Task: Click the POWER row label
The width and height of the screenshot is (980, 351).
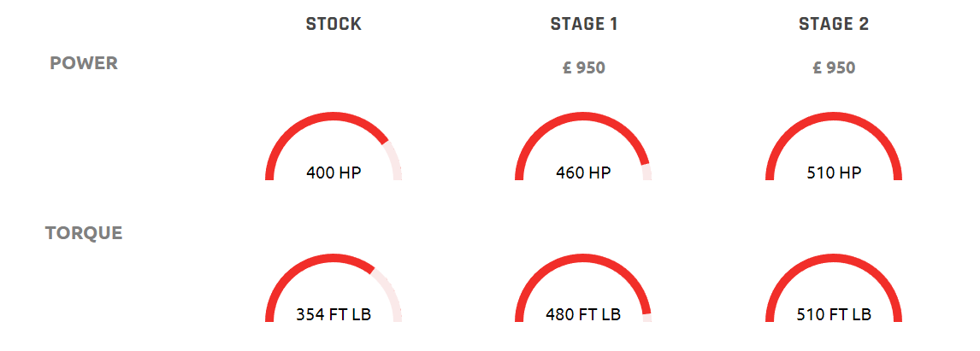Action: 84,63
